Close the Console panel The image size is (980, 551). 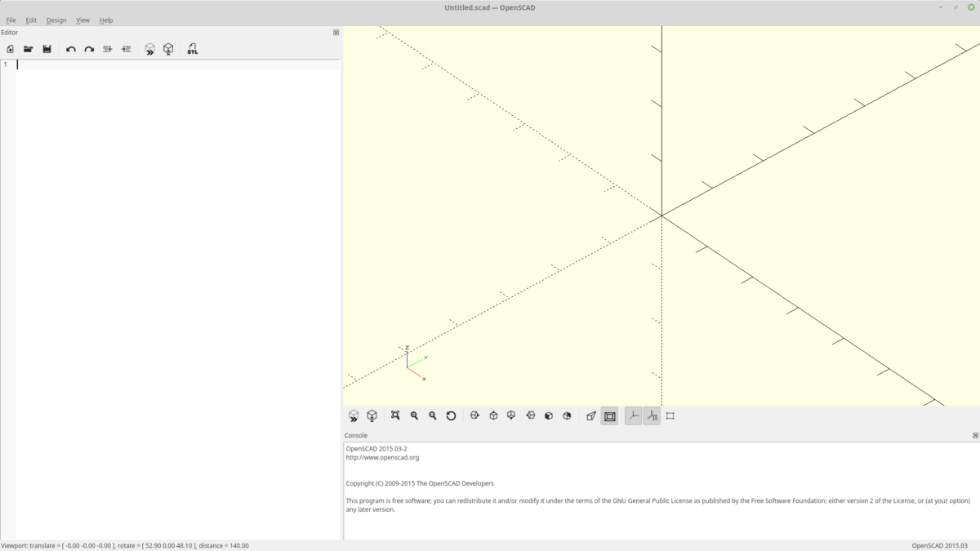coord(975,436)
